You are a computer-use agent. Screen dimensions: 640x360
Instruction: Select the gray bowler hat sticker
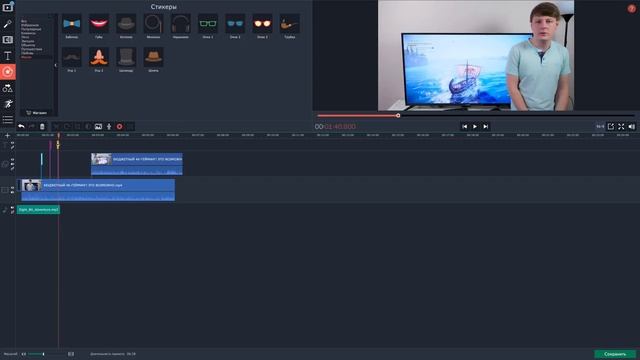[x=126, y=24]
